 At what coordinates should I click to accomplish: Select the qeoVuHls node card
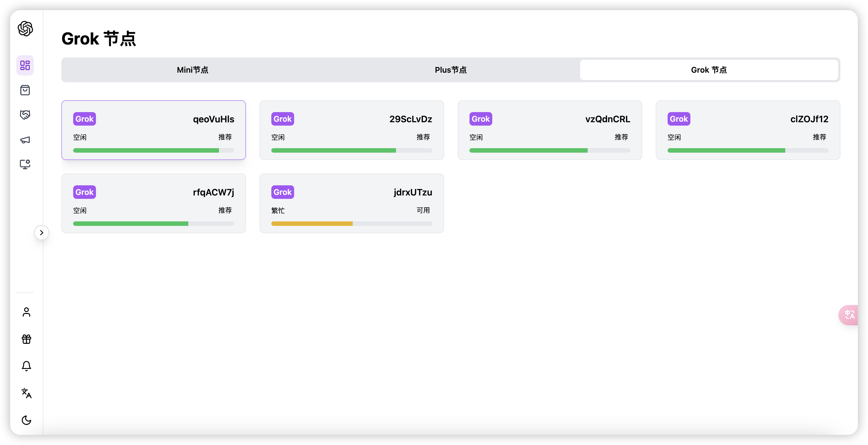click(154, 130)
